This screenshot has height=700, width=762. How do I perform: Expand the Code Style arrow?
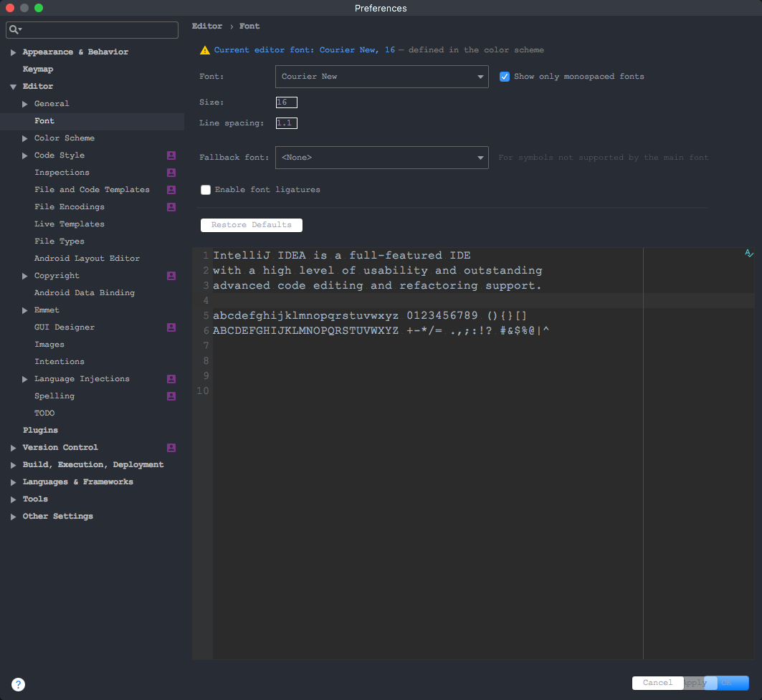click(25, 155)
